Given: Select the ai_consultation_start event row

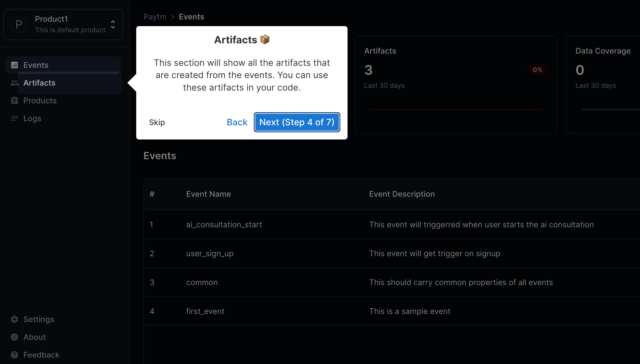Looking at the screenshot, I should pyautogui.click(x=392, y=225).
